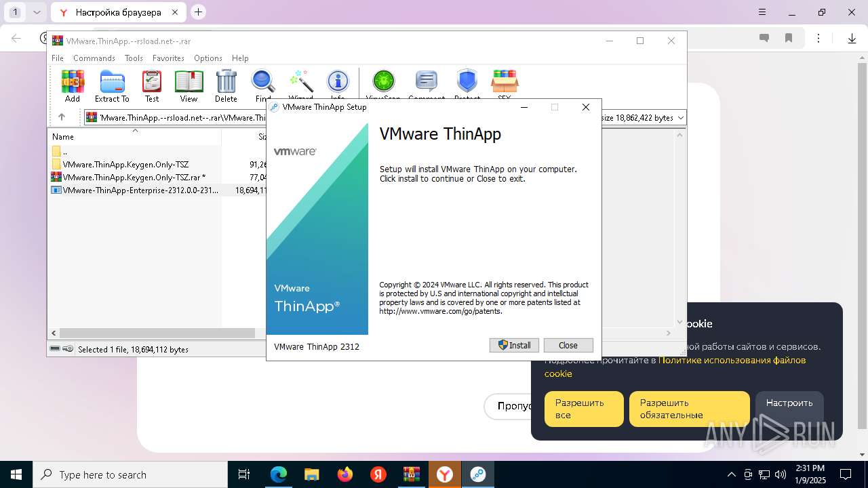868x488 pixels.
Task: Expand the browser tab list chevron
Action: click(37, 12)
